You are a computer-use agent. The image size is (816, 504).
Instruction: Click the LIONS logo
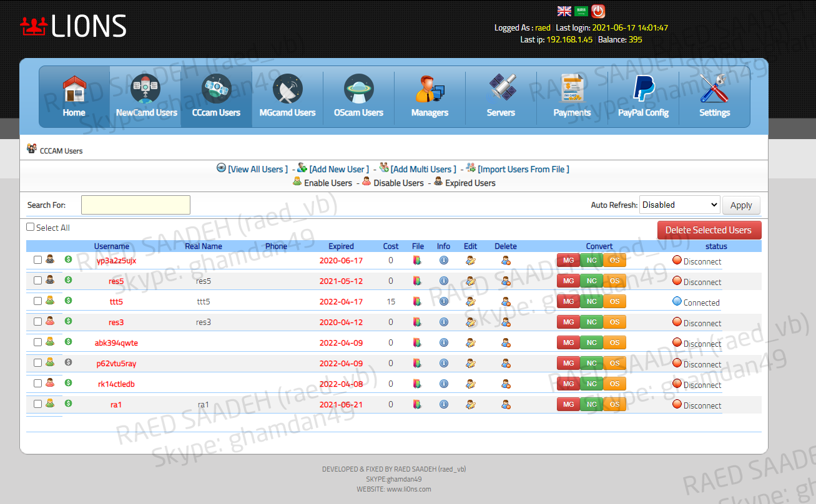(73, 26)
